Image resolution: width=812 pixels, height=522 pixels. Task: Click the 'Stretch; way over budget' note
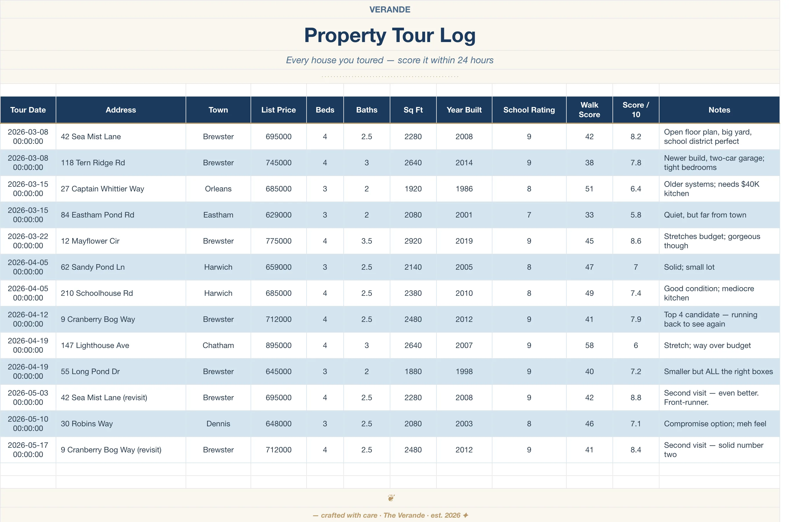pos(719,345)
